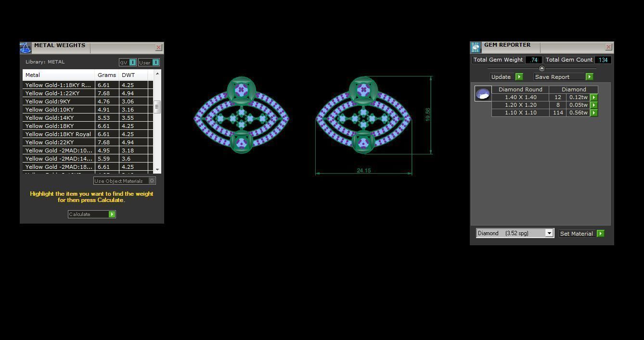
Task: Click the Grams column header
Action: tap(107, 75)
